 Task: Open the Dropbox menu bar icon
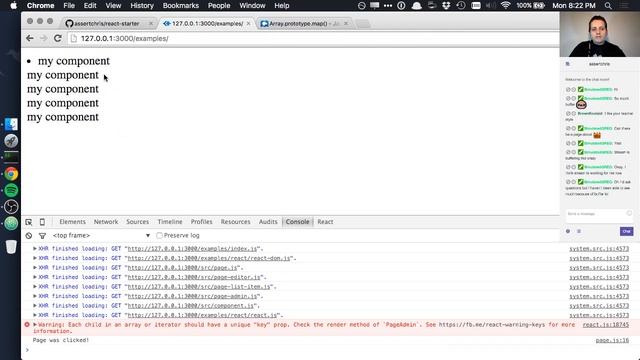tap(446, 6)
